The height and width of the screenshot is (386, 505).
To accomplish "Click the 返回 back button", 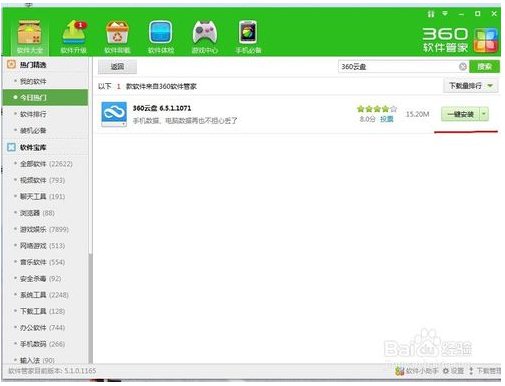I will click(x=117, y=67).
